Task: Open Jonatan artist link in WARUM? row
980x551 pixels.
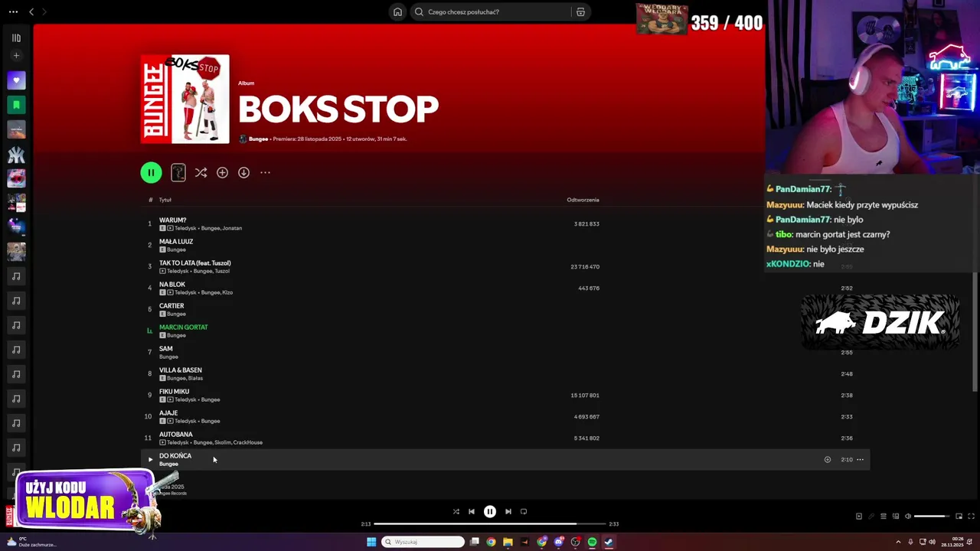Action: click(x=232, y=228)
